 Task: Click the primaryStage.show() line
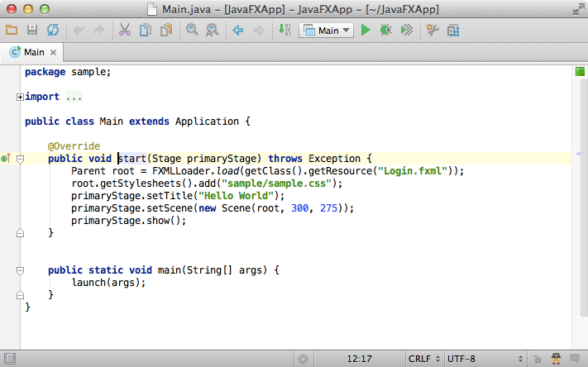(x=129, y=221)
